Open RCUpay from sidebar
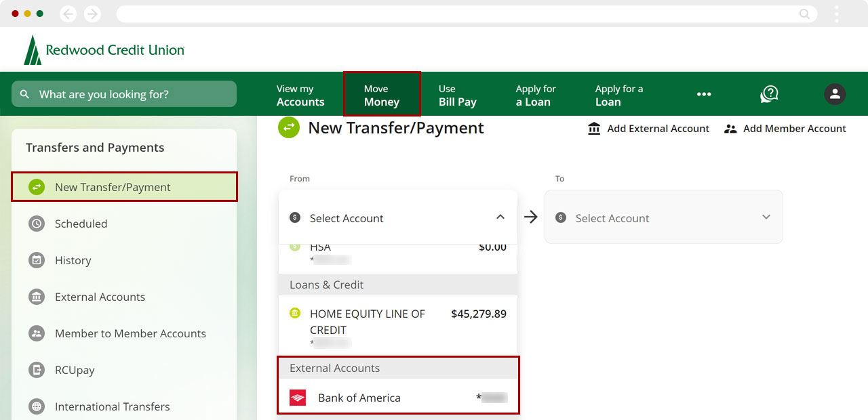Image resolution: width=868 pixels, height=420 pixels. click(x=124, y=370)
